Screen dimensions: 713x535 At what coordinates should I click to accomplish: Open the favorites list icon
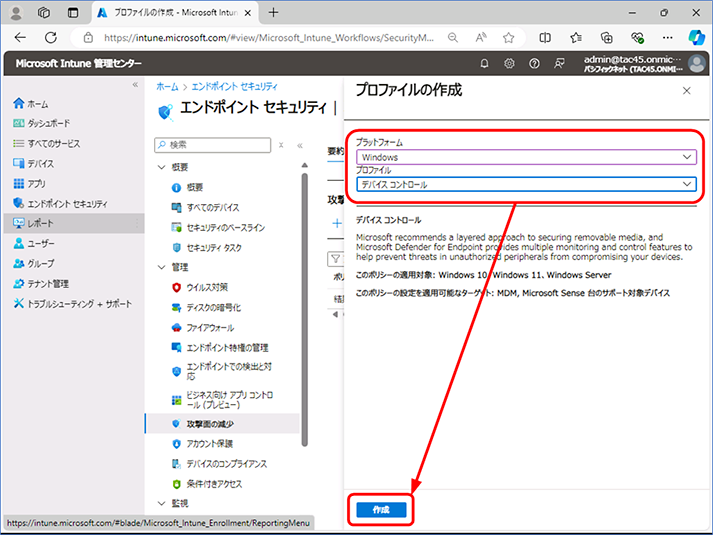pyautogui.click(x=576, y=38)
